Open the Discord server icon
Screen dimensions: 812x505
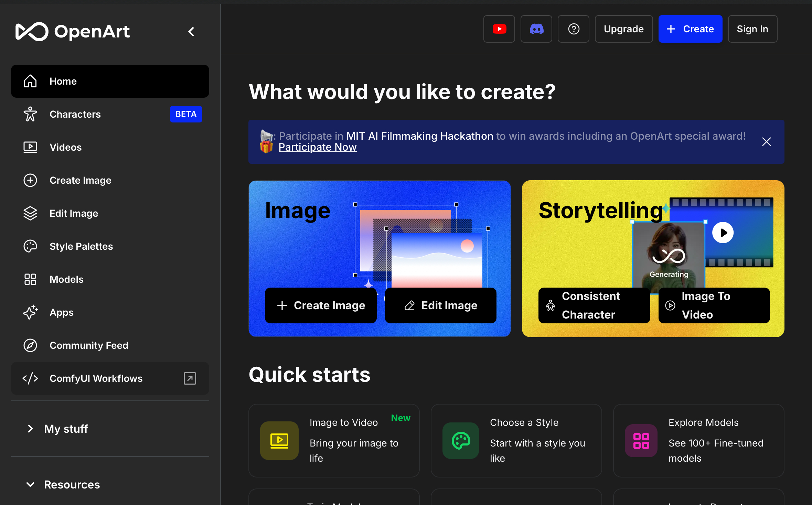tap(536, 29)
